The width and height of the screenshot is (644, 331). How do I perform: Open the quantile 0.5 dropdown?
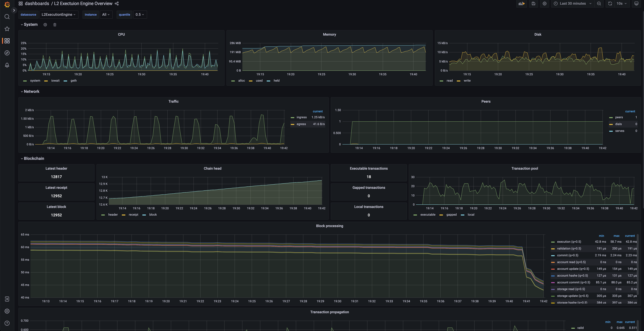(x=140, y=15)
